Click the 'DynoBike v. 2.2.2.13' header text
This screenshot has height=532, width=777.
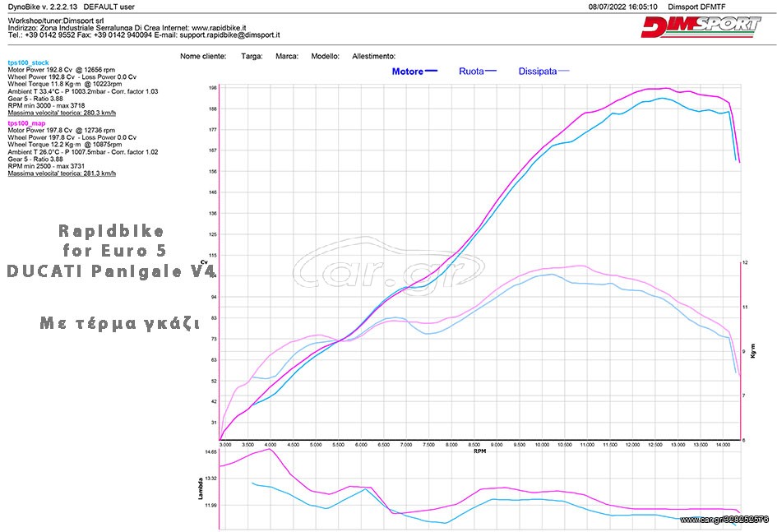pos(43,7)
